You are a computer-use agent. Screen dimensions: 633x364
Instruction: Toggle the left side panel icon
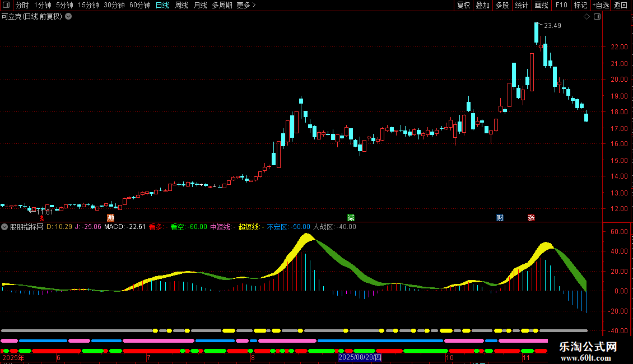[x=6, y=5]
